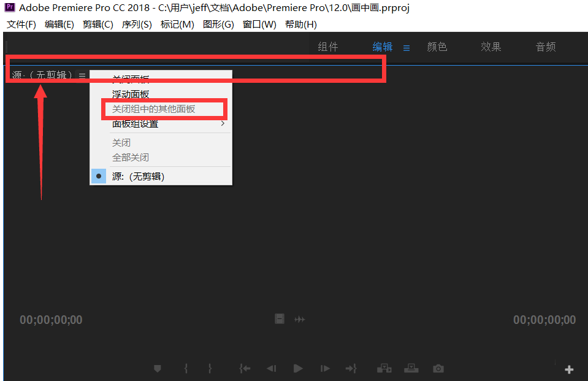Click the Step Back one frame icon
588x381 pixels.
point(272,368)
